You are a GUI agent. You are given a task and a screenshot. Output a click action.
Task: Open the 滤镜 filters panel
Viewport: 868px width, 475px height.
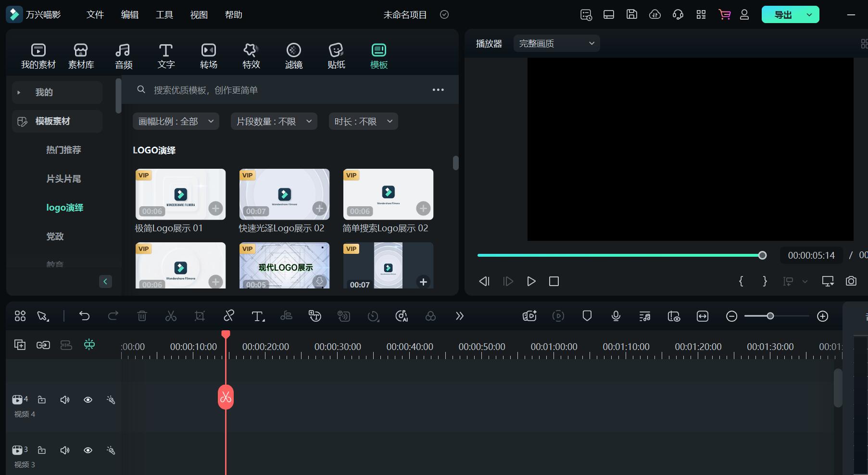pos(293,56)
